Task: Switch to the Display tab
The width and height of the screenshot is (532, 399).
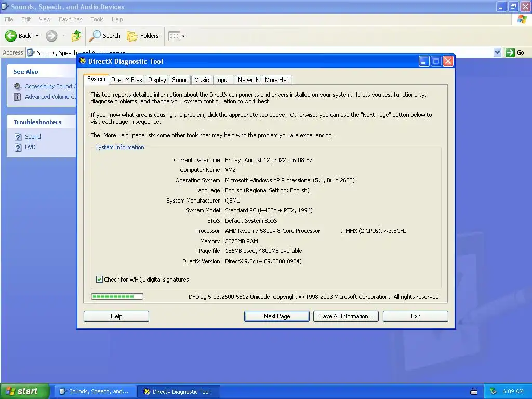Action: point(157,79)
